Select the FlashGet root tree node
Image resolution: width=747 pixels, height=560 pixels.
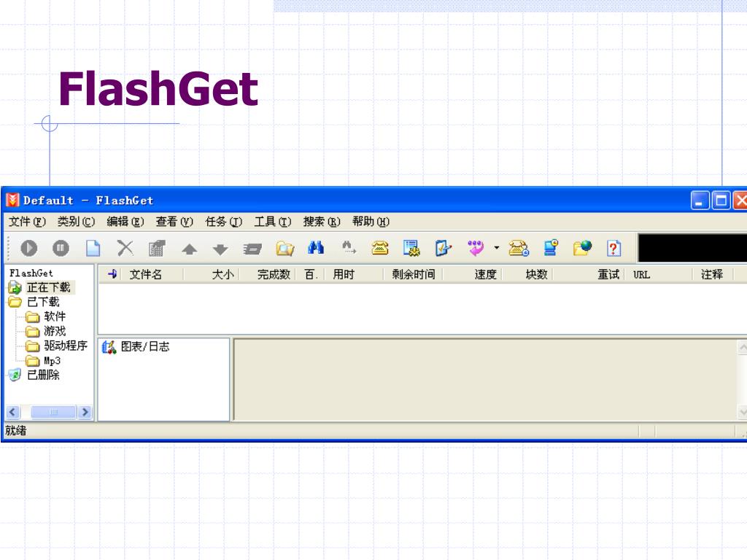[x=31, y=273]
